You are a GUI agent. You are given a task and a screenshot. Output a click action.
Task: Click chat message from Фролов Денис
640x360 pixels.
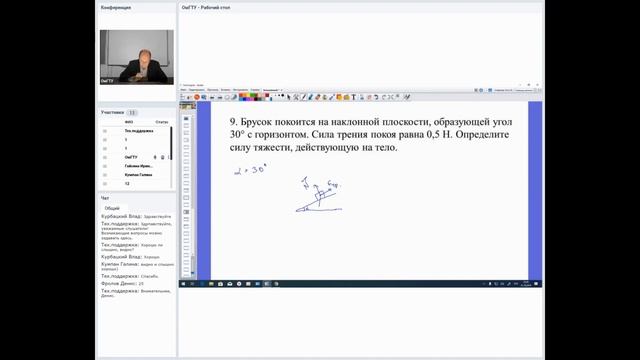point(122,283)
